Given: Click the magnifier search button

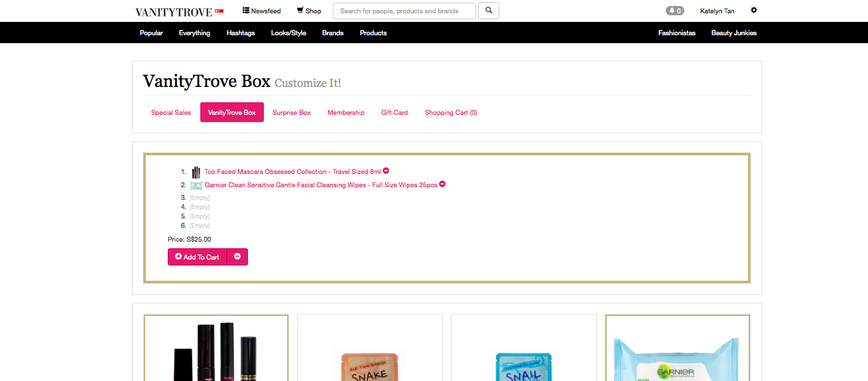Looking at the screenshot, I should click(489, 11).
